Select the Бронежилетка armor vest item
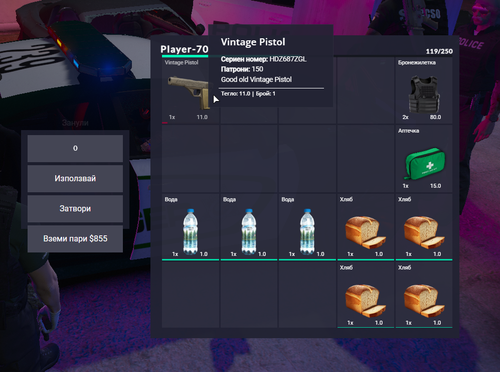 coord(424,91)
